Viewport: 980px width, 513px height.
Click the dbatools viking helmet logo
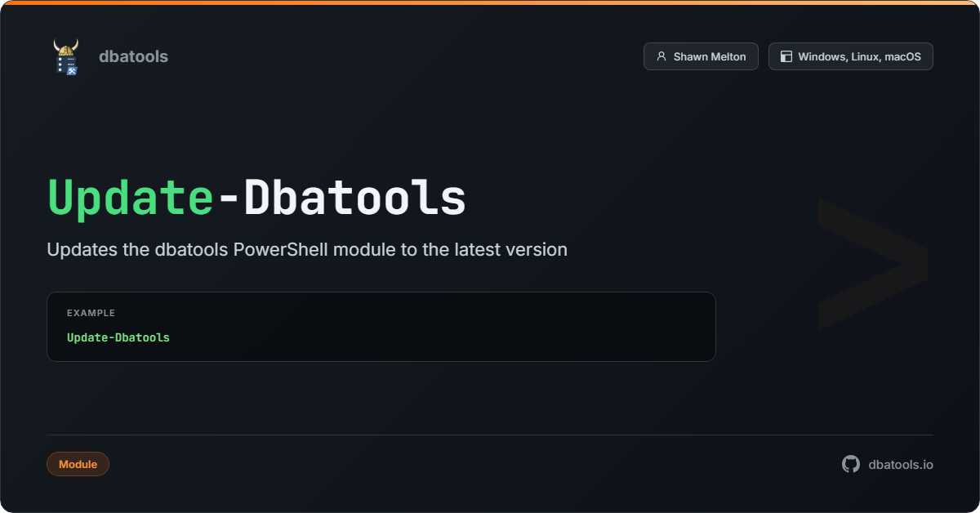pos(66,56)
